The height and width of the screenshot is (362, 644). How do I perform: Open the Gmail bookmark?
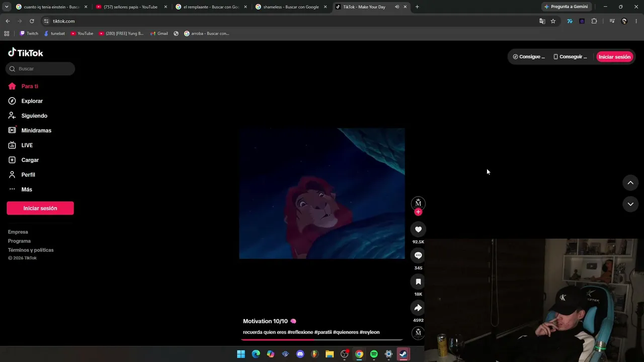[x=159, y=34]
